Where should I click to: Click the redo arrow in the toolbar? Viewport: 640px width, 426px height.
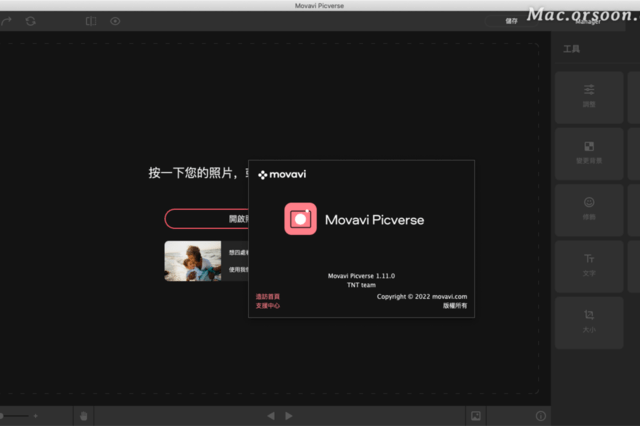[6, 21]
